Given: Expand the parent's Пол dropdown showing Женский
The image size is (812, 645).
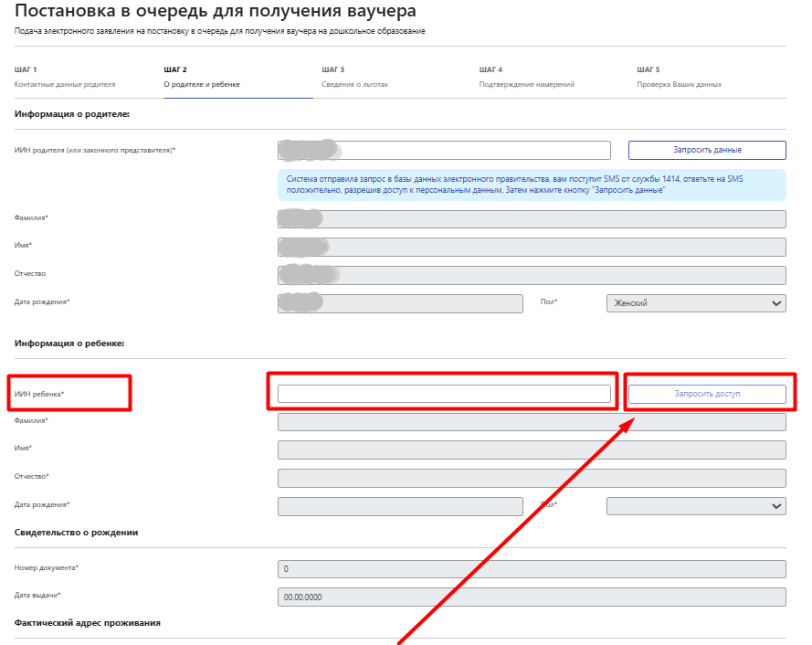Looking at the screenshot, I should [696, 303].
